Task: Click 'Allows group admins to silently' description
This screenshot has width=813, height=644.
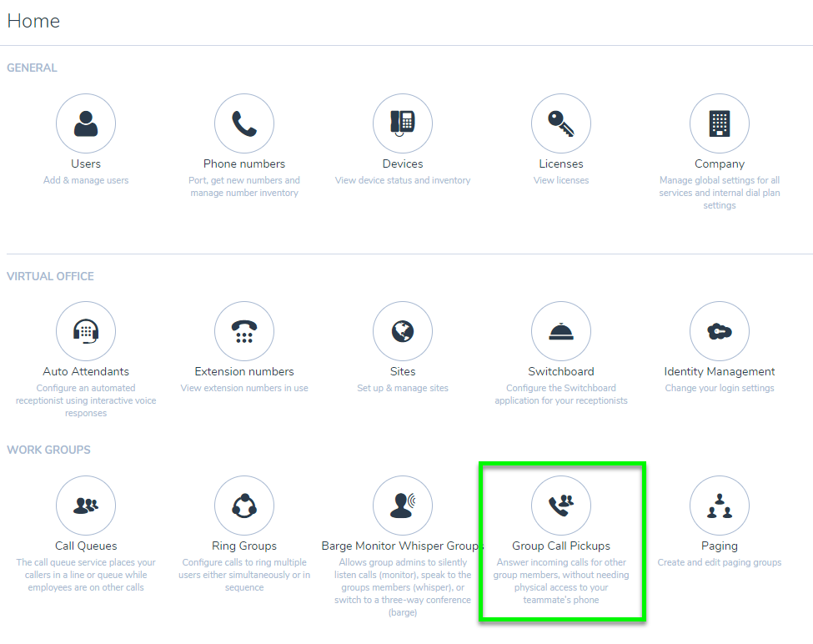Action: (x=403, y=587)
